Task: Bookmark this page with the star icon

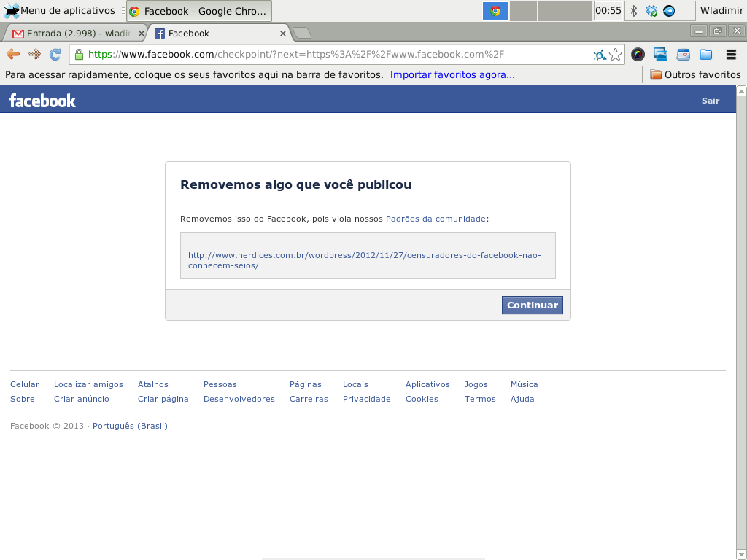Action: click(616, 55)
